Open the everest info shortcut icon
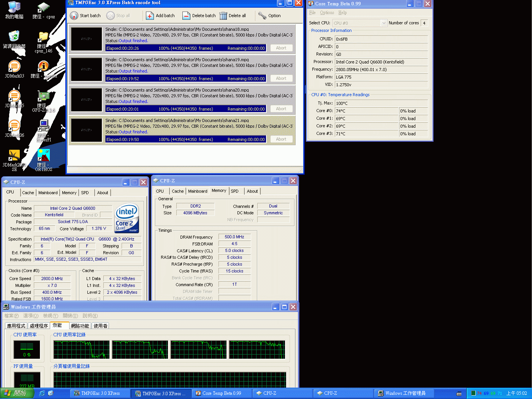Image resolution: width=532 pixels, height=399 pixels. pos(44,69)
